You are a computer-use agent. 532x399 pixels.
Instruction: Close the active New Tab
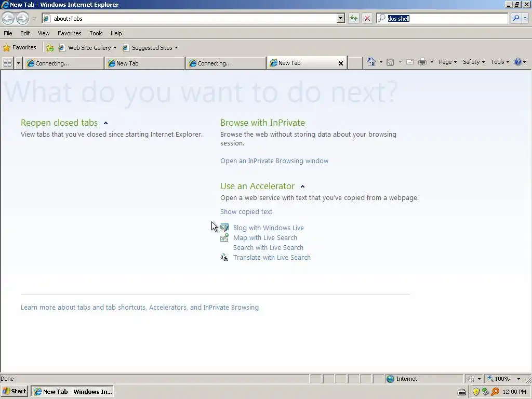[341, 63]
